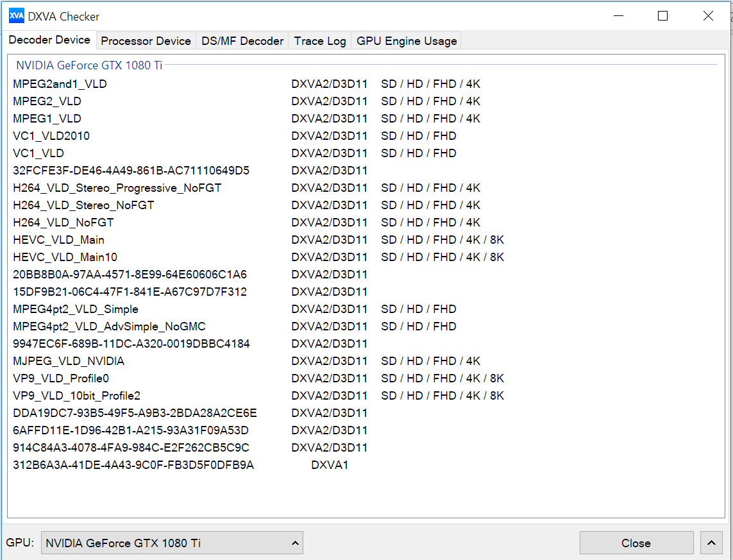Click DXVA2/D3D11 value for MPEG2and1_VLD
The height and width of the screenshot is (560, 733).
click(x=329, y=84)
